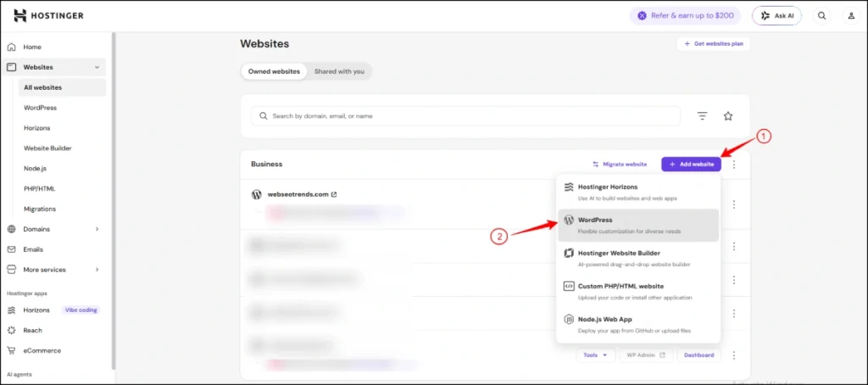
Task: Click the More services icon
Action: click(12, 270)
